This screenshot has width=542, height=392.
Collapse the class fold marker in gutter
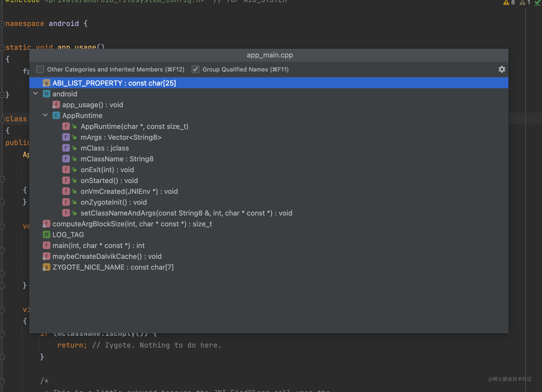click(x=2, y=119)
